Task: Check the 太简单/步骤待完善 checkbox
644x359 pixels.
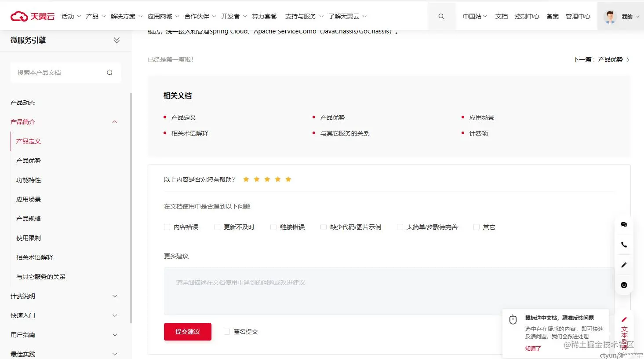Action: pos(400,227)
